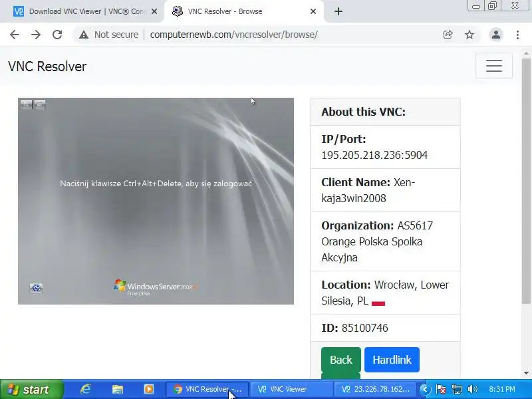The image size is (532, 399).
Task: Switch to VNC Viewer taskbar button
Action: tap(291, 390)
